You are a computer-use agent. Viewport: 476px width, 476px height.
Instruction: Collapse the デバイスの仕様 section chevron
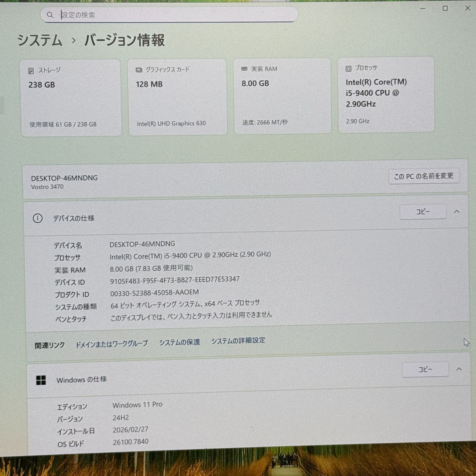pyautogui.click(x=457, y=212)
